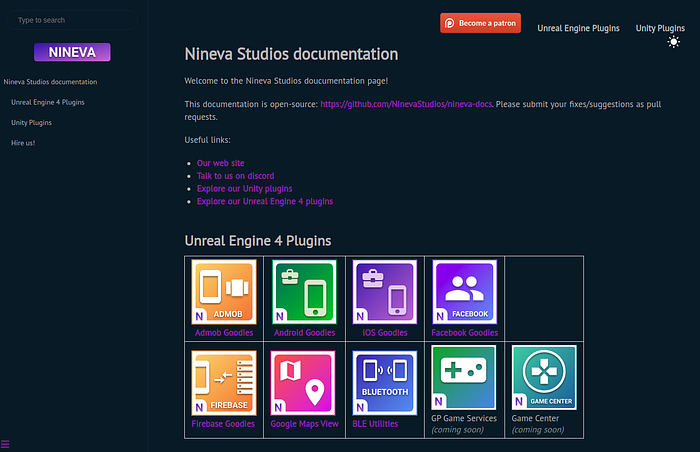Open Explore our Unreal Engine 4 plugins link
This screenshot has height=452, width=700.
point(265,201)
